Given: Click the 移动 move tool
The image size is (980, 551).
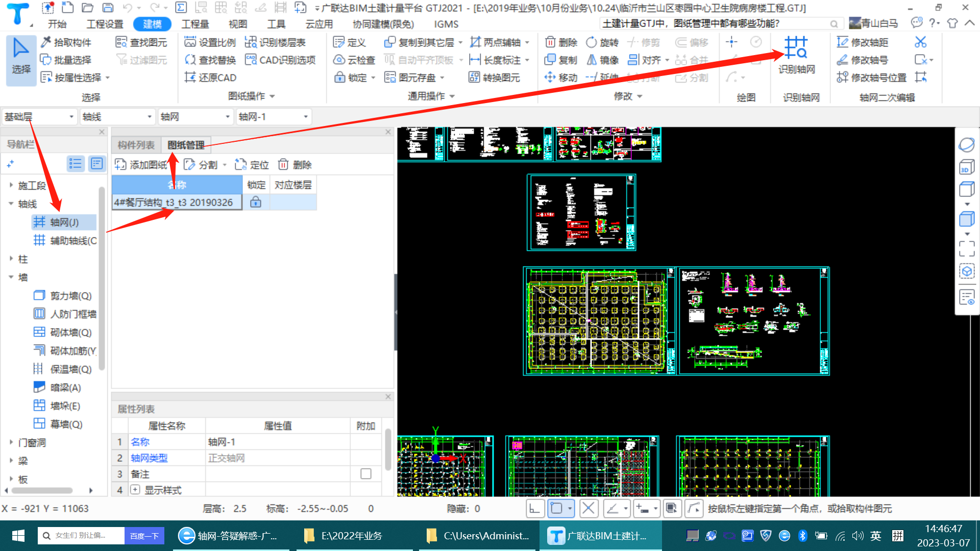Looking at the screenshot, I should (561, 78).
